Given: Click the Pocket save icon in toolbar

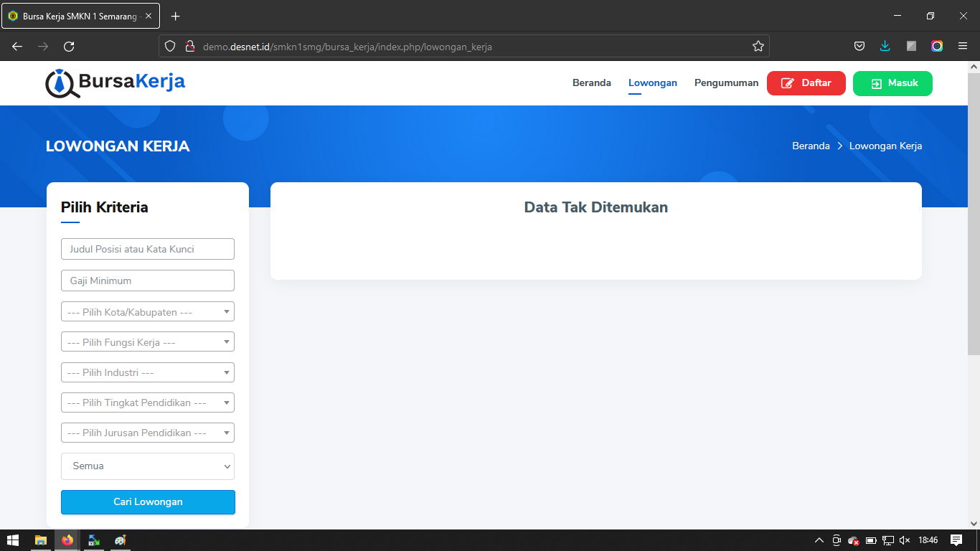Looking at the screenshot, I should (x=859, y=47).
